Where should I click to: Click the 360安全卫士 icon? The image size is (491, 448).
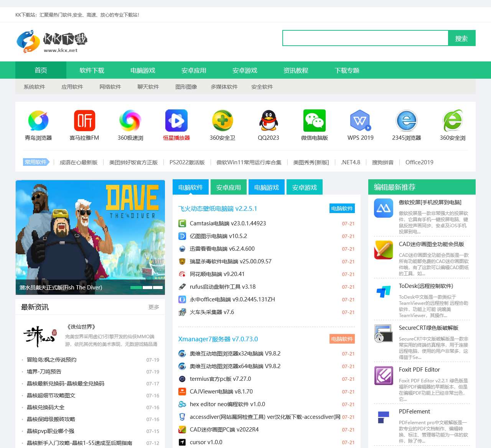pos(222,120)
